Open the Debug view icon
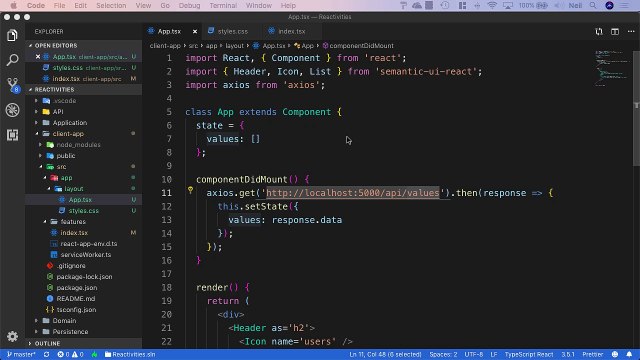This screenshot has height=360, width=640. click(12, 110)
